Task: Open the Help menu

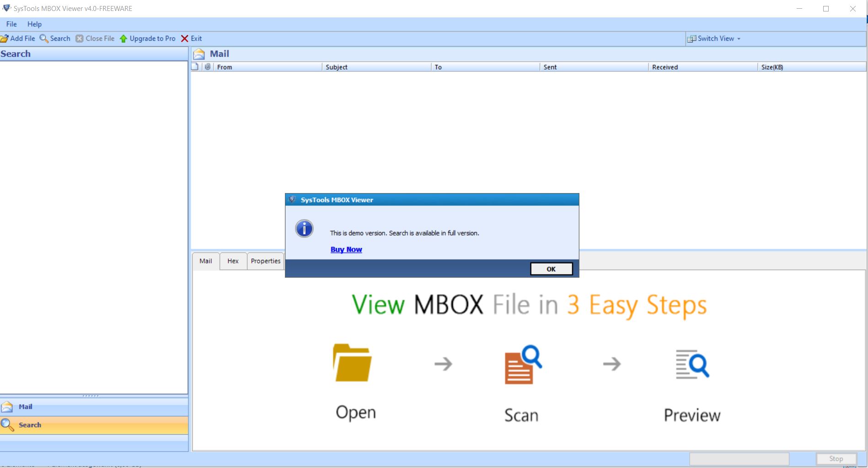Action: pos(34,24)
